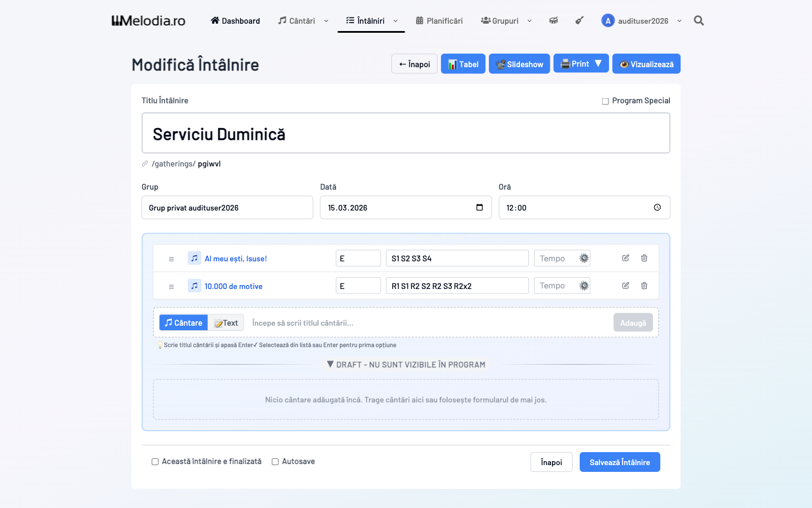
Task: Toggle the Autosave checkbox
Action: pyautogui.click(x=275, y=462)
